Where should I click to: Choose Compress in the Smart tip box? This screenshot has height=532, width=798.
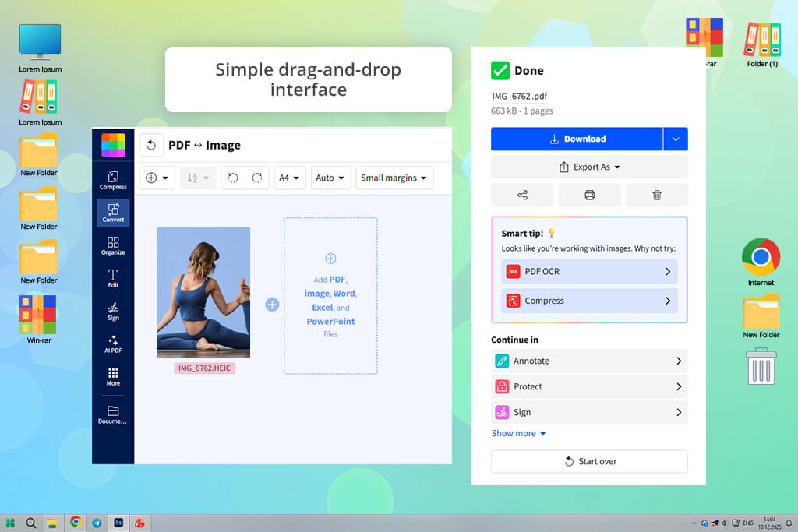[x=589, y=301]
